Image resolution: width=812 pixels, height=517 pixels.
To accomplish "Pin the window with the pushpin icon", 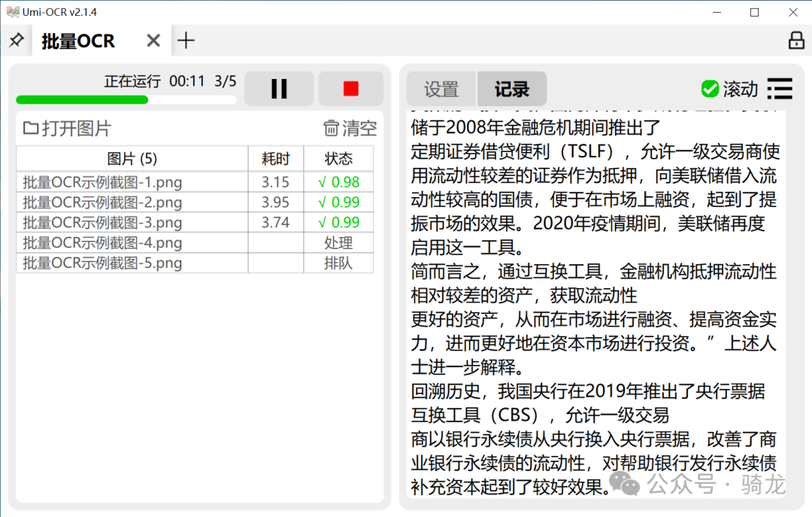I will coord(17,40).
